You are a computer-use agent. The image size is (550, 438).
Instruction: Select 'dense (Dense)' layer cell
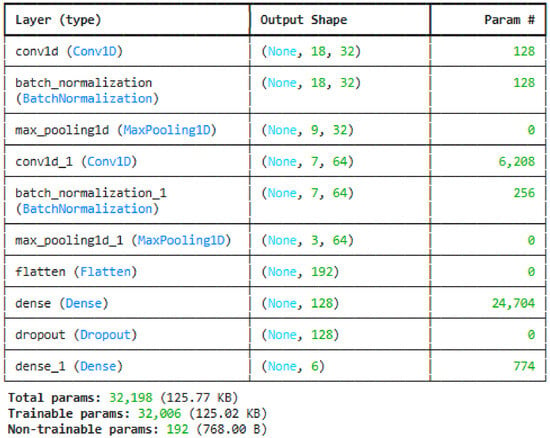point(62,304)
